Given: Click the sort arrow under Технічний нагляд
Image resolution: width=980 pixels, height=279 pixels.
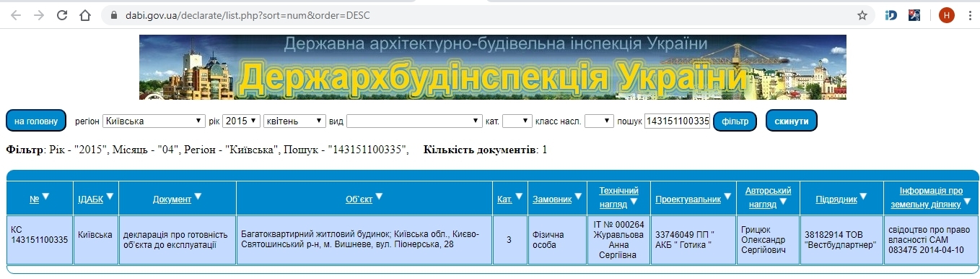Looking at the screenshot, I should click(x=634, y=202).
